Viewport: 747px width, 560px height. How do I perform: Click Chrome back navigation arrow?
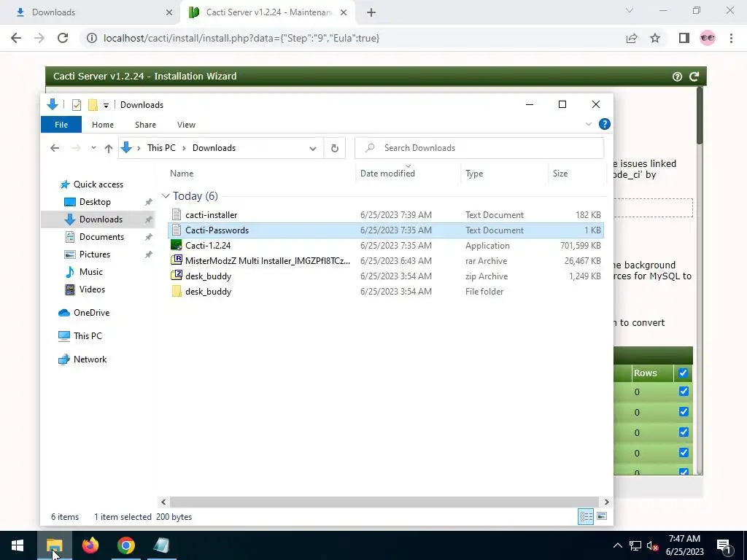pos(16,38)
